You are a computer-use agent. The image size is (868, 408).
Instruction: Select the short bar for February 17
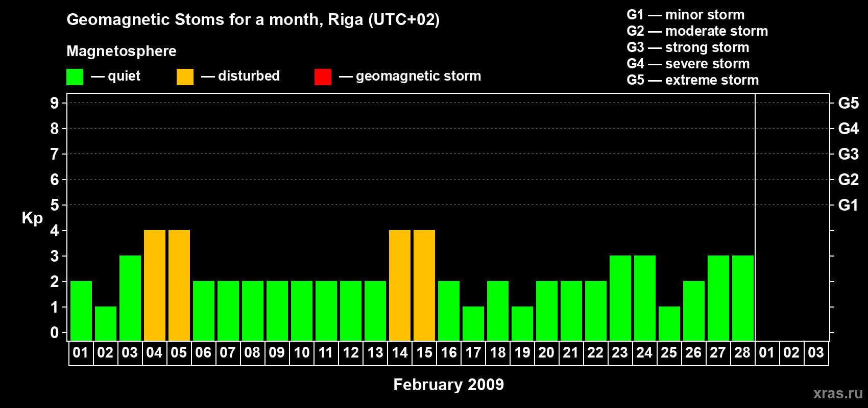tap(473, 323)
